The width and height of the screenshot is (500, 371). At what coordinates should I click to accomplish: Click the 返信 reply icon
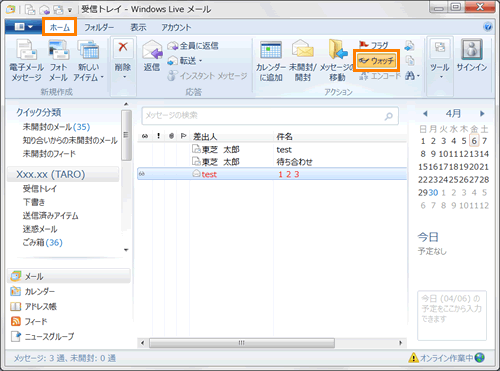pyautogui.click(x=152, y=50)
